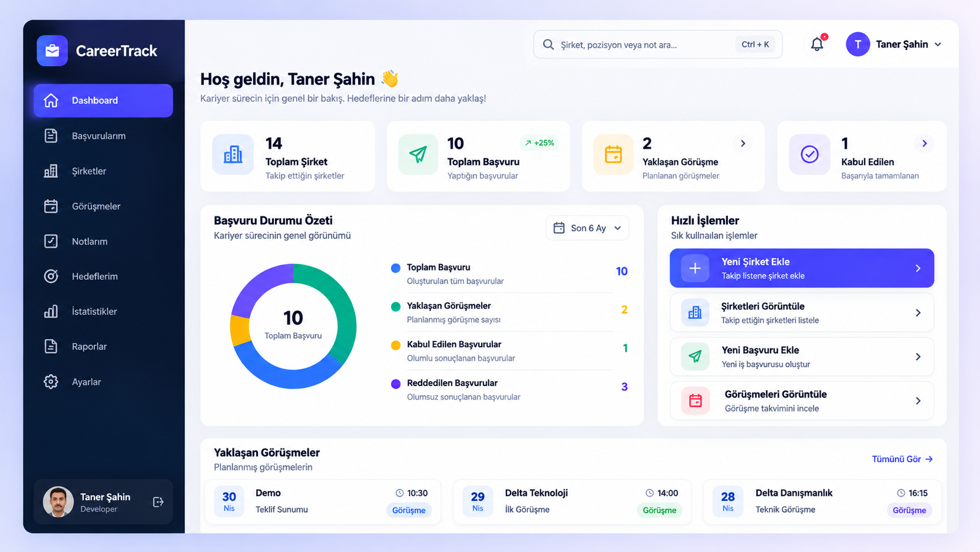
Task: Open notifications bell icon
Action: click(x=817, y=44)
